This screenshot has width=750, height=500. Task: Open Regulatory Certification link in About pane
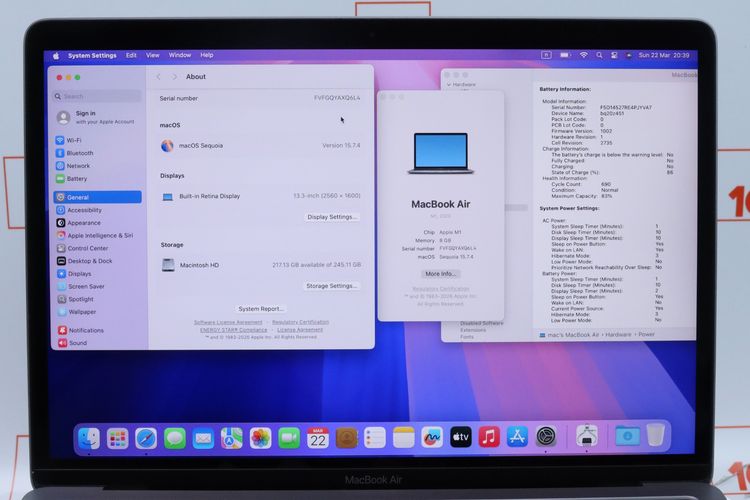300,322
